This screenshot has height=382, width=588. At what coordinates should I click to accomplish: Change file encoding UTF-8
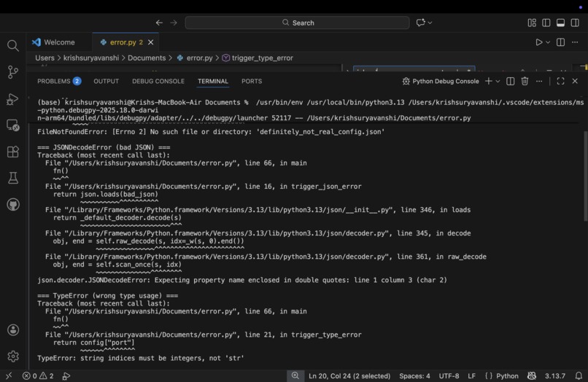click(449, 376)
